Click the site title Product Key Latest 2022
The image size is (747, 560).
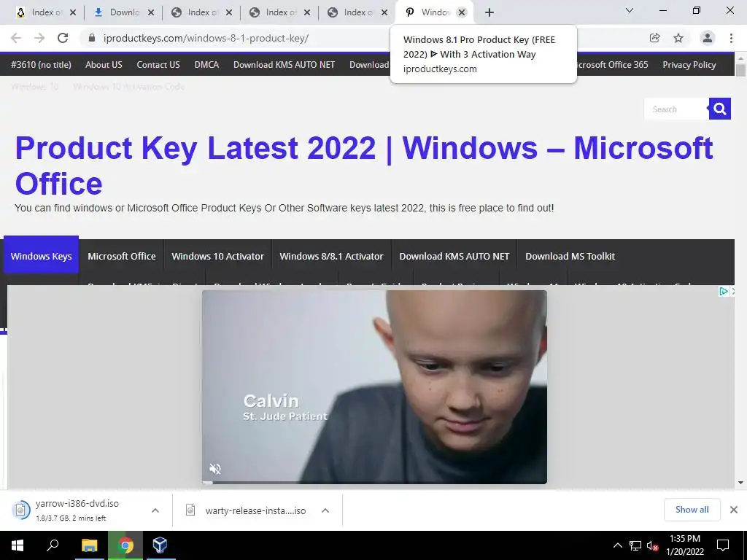(x=364, y=166)
